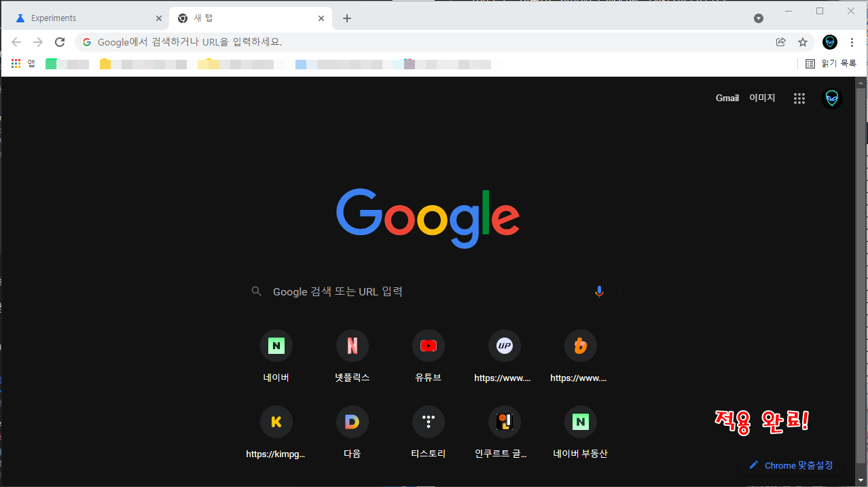Open the Google apps grid on page
This screenshot has height=487, width=868.
[x=799, y=98]
